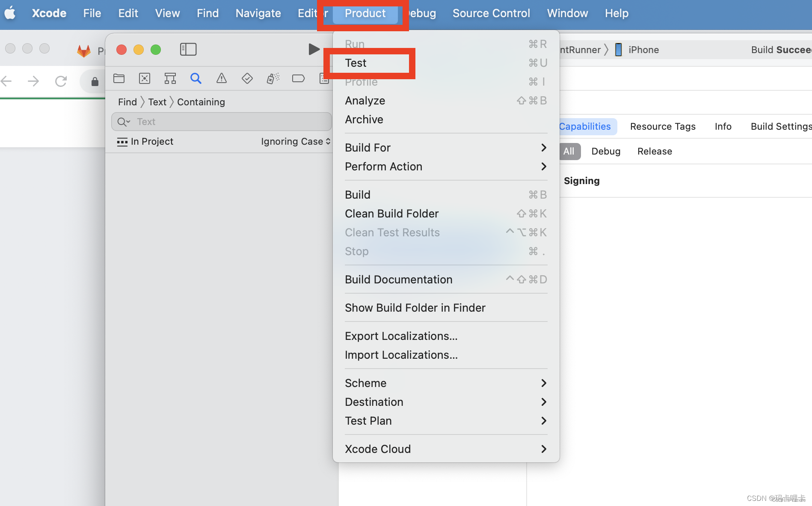Switch to the Resource Tags tab
The width and height of the screenshot is (812, 506).
(663, 127)
